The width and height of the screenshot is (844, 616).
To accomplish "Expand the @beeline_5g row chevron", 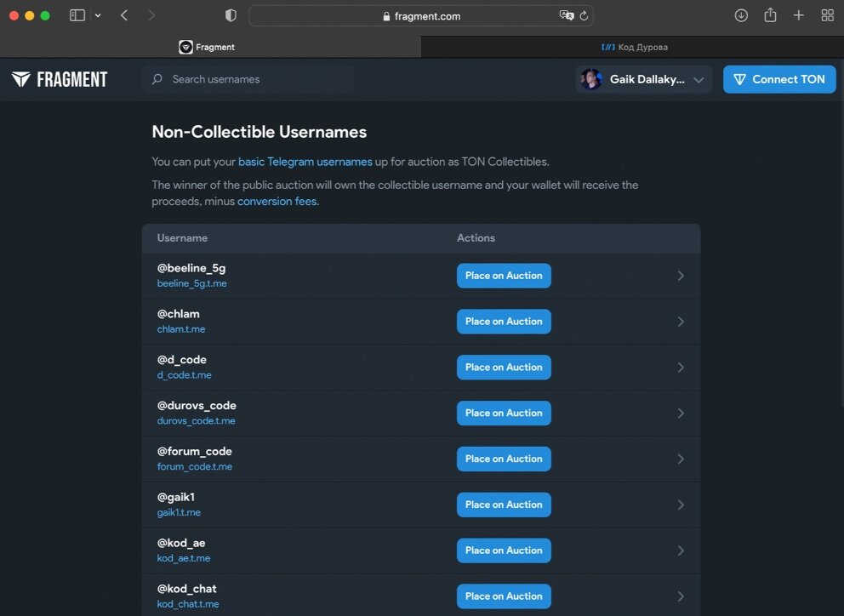I will (x=681, y=276).
